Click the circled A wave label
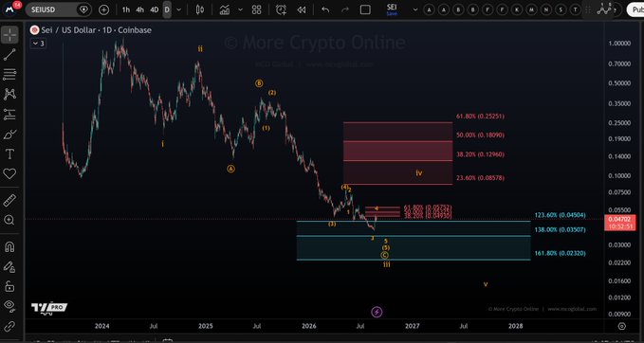 click(x=230, y=169)
